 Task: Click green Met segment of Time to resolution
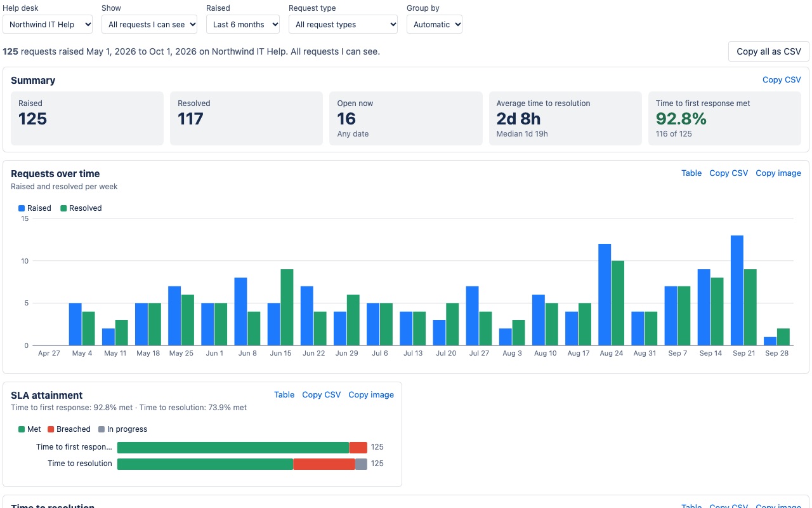point(206,464)
